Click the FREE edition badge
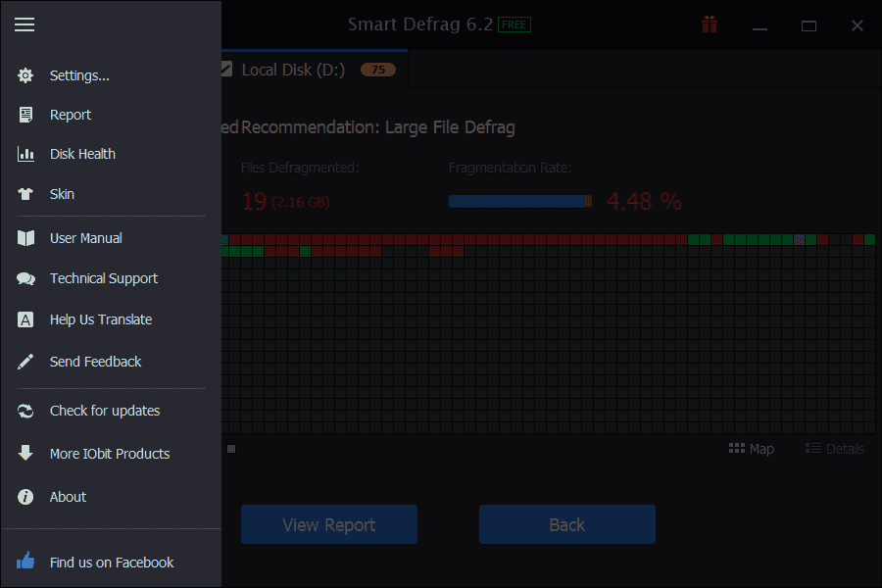The height and width of the screenshot is (588, 882). [514, 24]
